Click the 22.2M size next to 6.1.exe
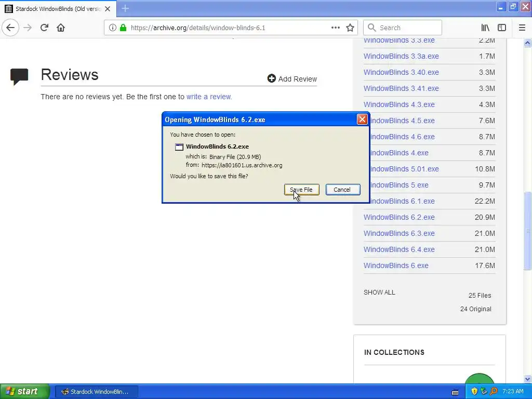 tap(485, 201)
